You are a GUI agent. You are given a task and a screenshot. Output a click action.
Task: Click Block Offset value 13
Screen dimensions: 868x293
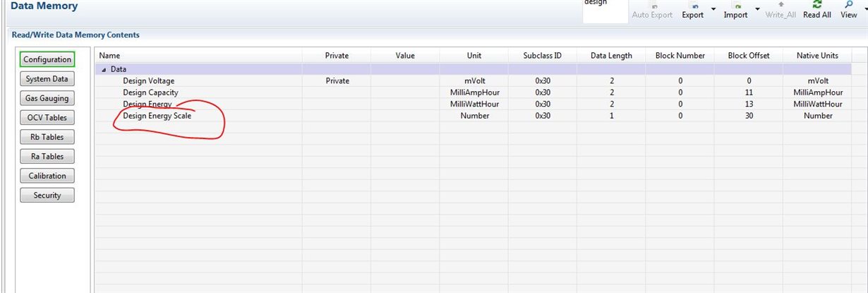click(749, 104)
